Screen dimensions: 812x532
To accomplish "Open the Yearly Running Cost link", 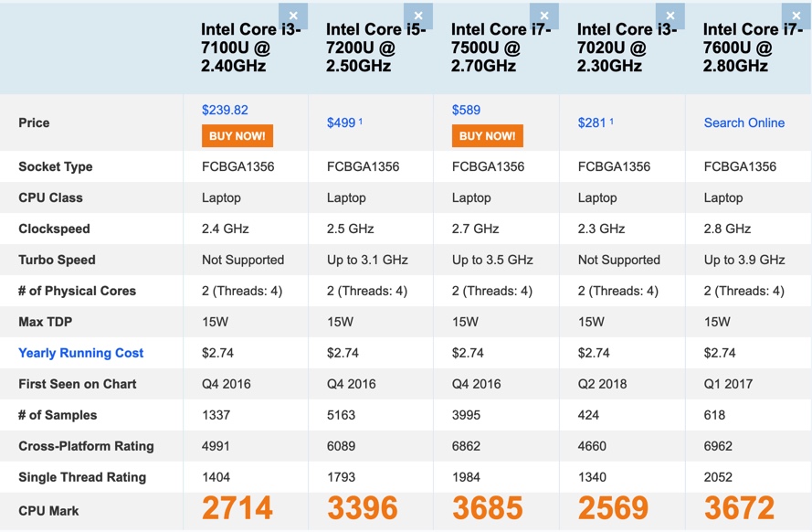I will [81, 353].
